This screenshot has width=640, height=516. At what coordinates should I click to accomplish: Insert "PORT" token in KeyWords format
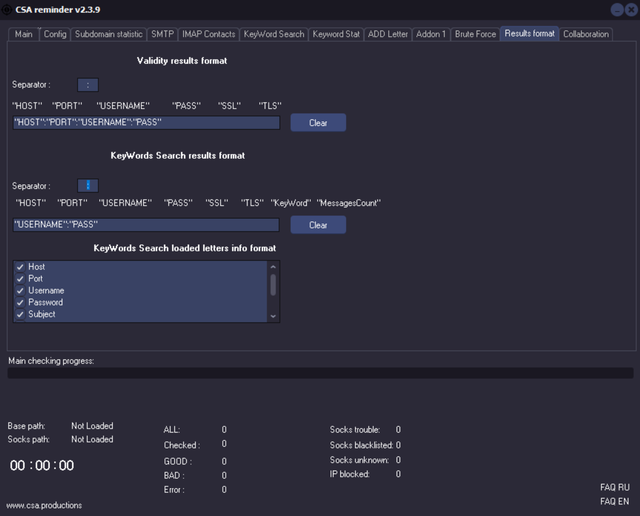click(x=73, y=203)
